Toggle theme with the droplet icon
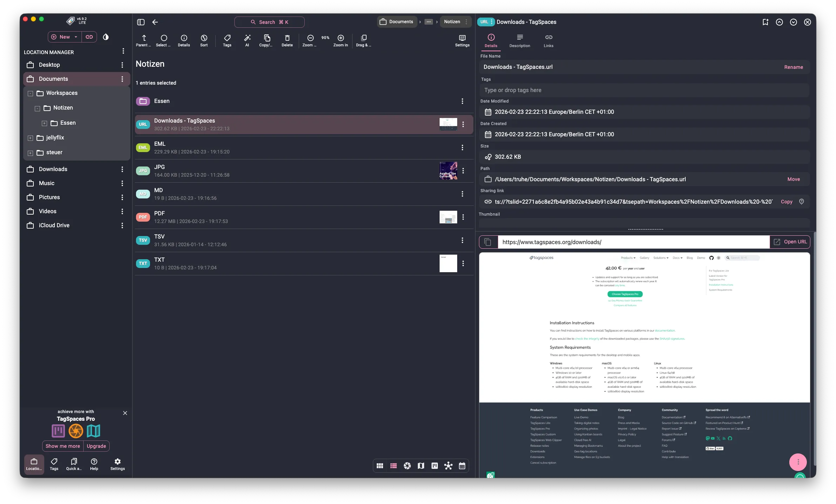The image size is (836, 504). click(106, 37)
